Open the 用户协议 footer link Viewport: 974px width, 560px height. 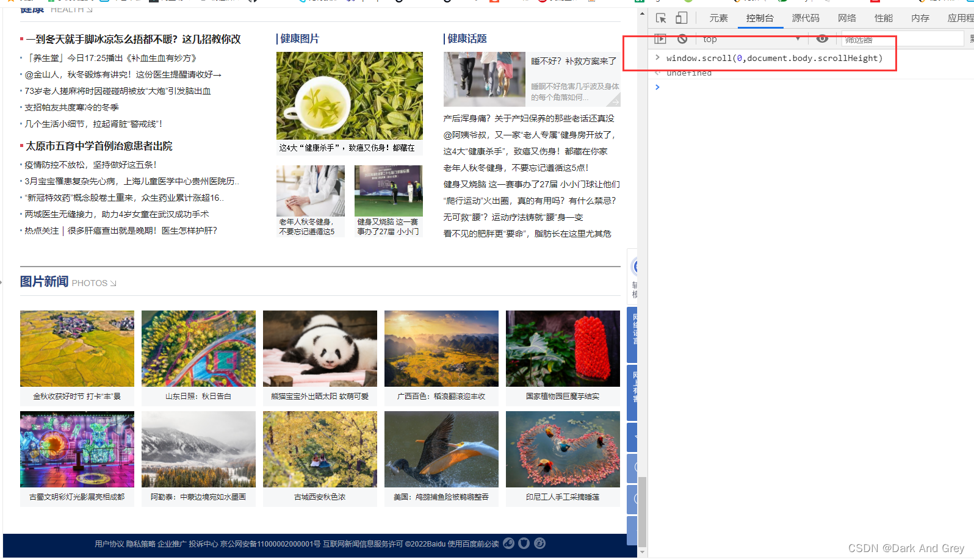[x=109, y=544]
